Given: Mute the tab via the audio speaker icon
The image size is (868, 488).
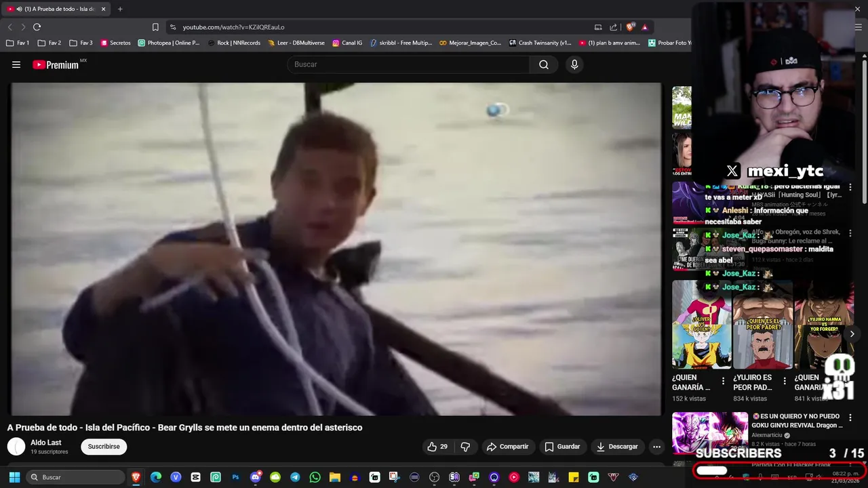Looking at the screenshot, I should pyautogui.click(x=19, y=9).
